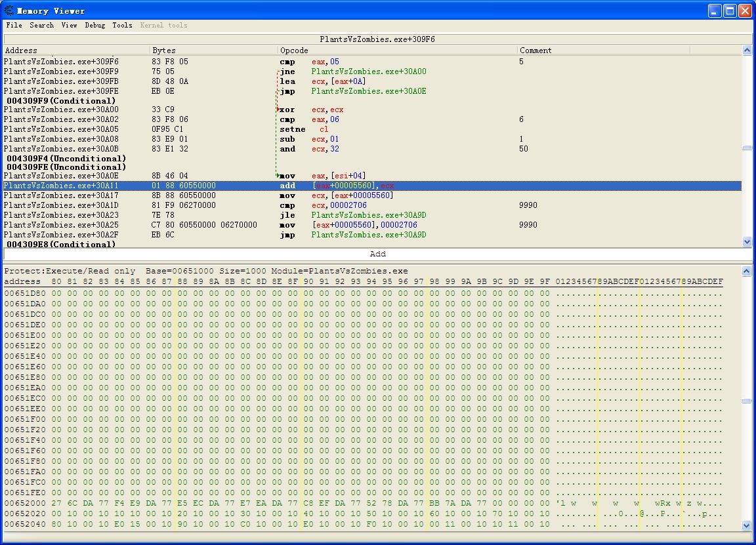Open the View menu
The height and width of the screenshot is (545, 756).
69,25
